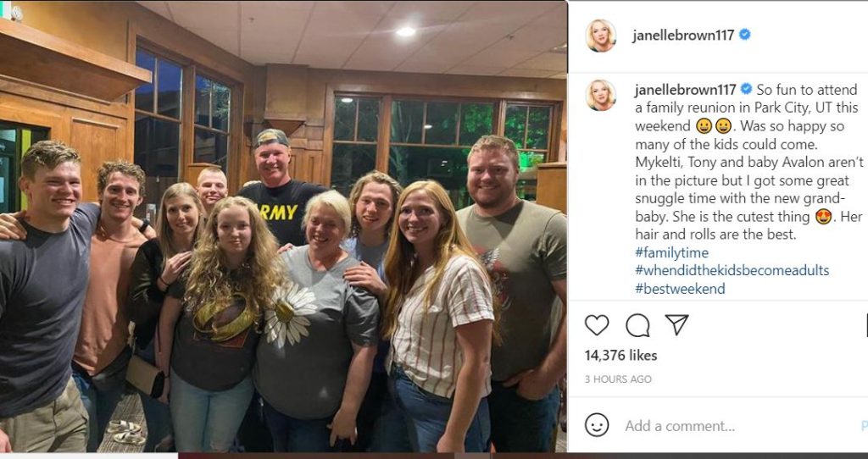The height and width of the screenshot is (459, 868).
Task: Open the #familytime hashtag
Action: coord(671,253)
